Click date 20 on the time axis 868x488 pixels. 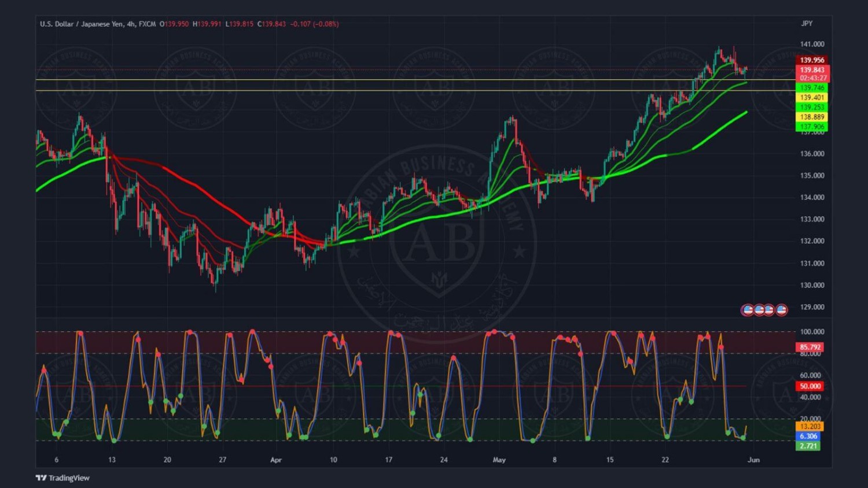point(167,460)
